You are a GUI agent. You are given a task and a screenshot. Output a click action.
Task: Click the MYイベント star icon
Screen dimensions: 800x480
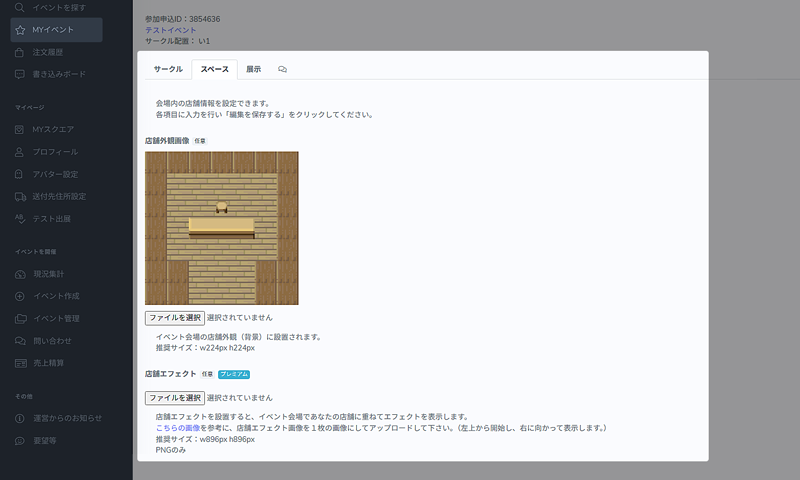(x=20, y=30)
